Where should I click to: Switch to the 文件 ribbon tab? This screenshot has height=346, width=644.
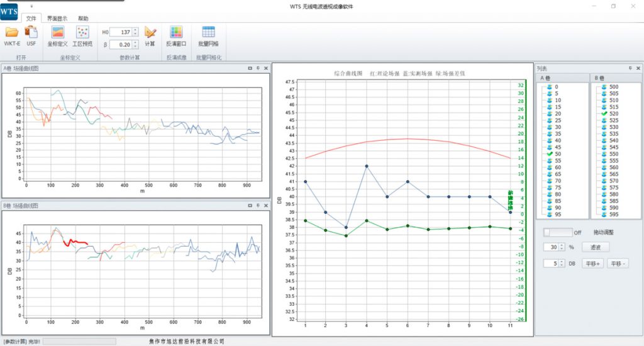(x=31, y=18)
